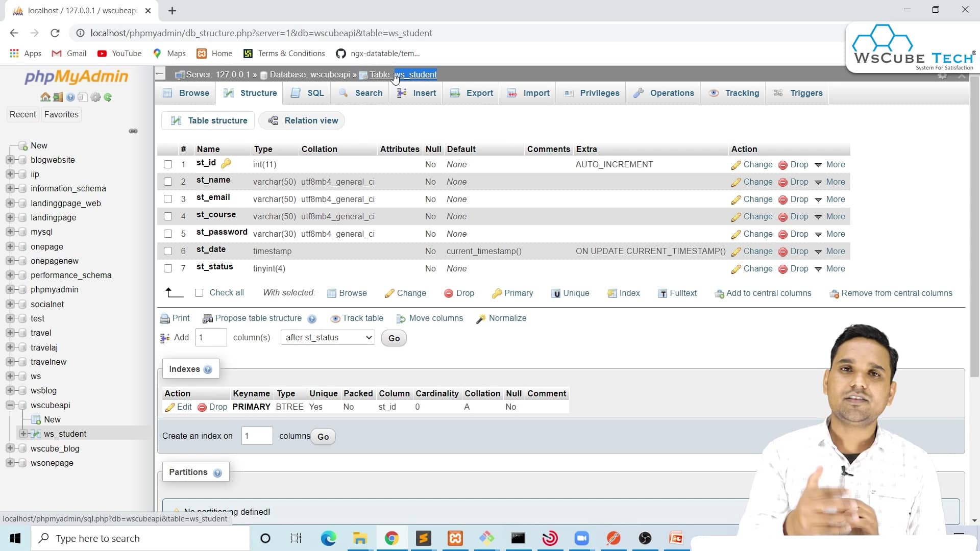Click the Print icon
Viewport: 980px width, 551px height.
click(165, 319)
